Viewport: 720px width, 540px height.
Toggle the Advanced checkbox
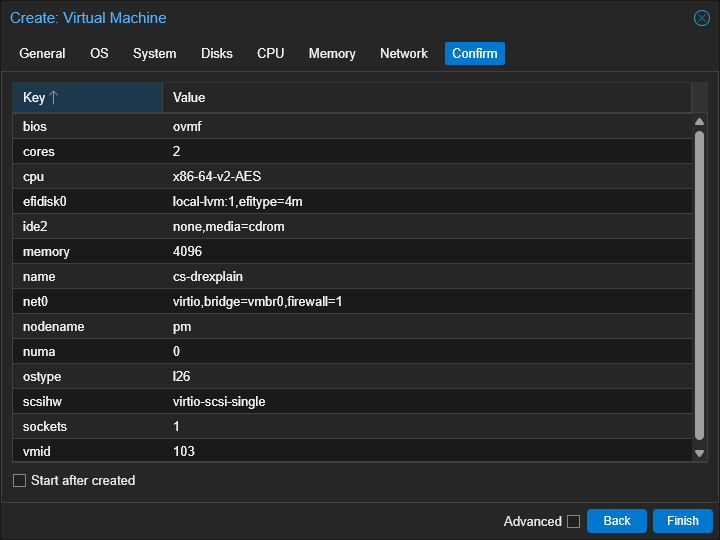(x=573, y=521)
